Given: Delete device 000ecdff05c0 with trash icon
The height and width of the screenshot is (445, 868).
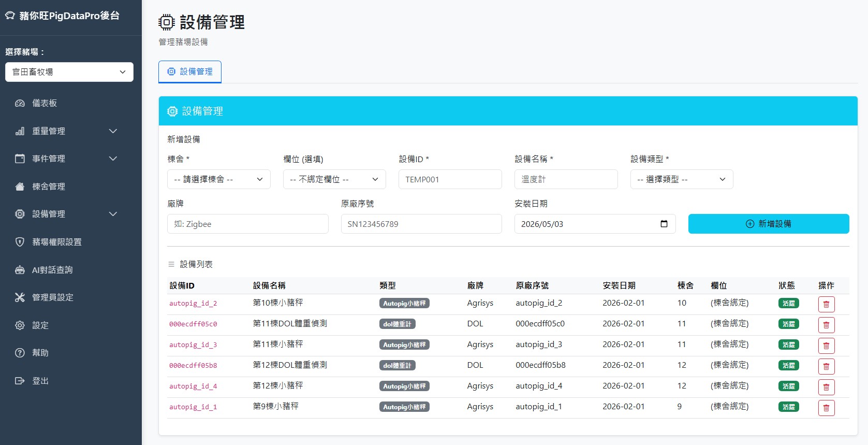Looking at the screenshot, I should pyautogui.click(x=826, y=325).
